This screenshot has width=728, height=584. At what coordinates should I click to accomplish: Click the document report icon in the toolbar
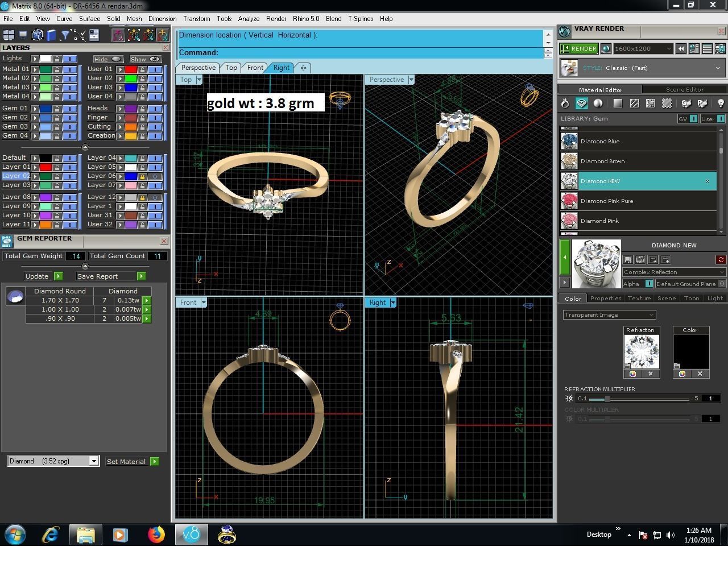94,35
